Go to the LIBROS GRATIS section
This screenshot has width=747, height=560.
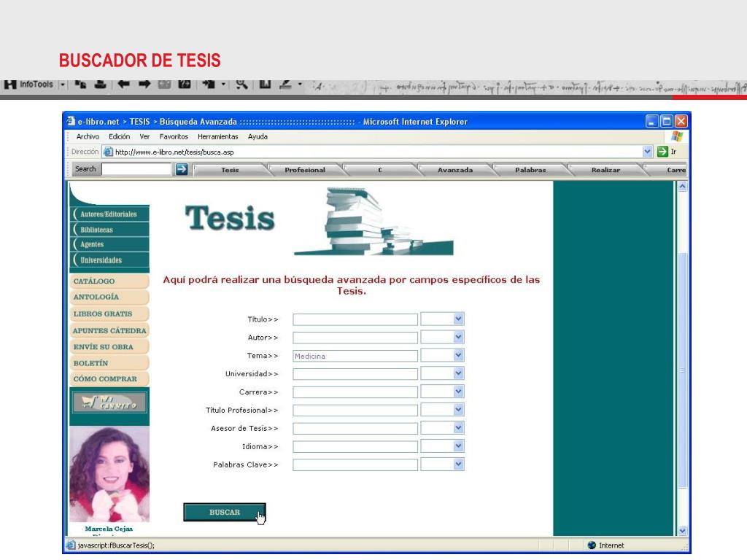[x=103, y=314]
